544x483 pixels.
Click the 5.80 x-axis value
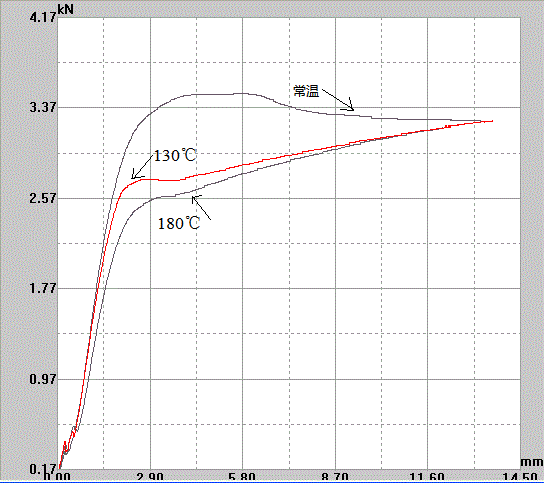(x=242, y=477)
